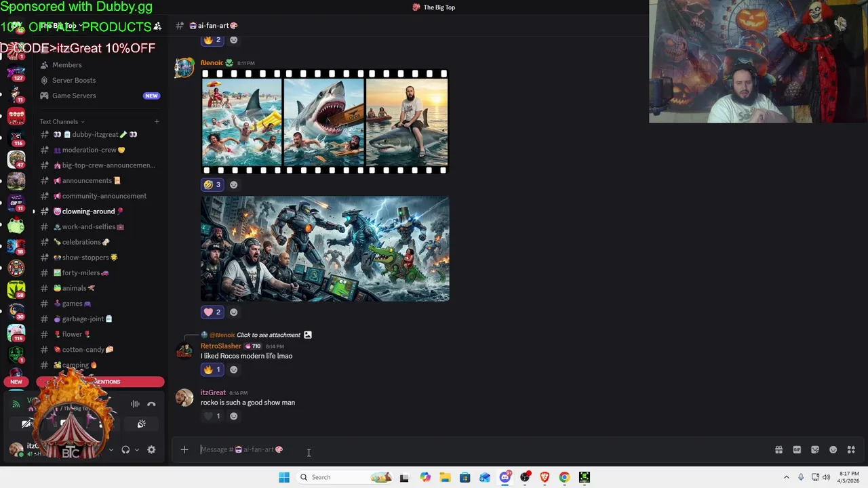868x488 pixels.
Task: Toggle the fire reaction on RetroSlasher's message
Action: (212, 369)
